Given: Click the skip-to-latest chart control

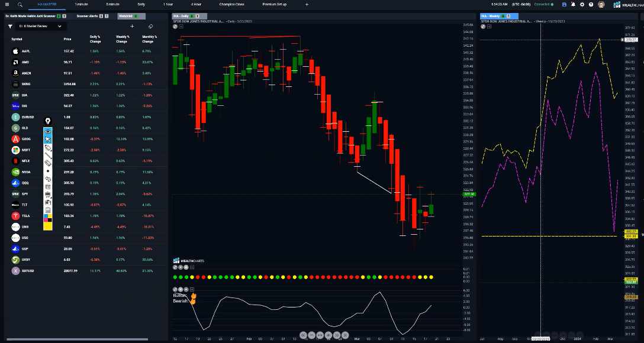Looking at the screenshot, I should (x=345, y=335).
